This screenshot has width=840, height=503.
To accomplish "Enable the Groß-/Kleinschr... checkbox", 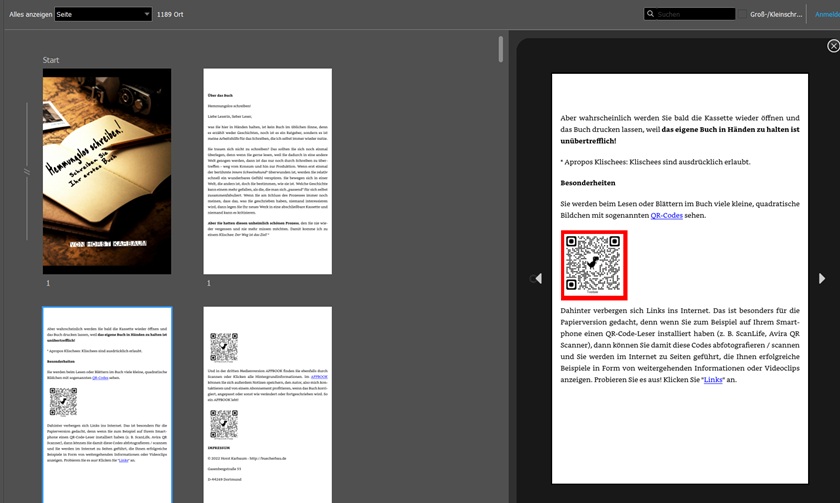I will click(742, 14).
